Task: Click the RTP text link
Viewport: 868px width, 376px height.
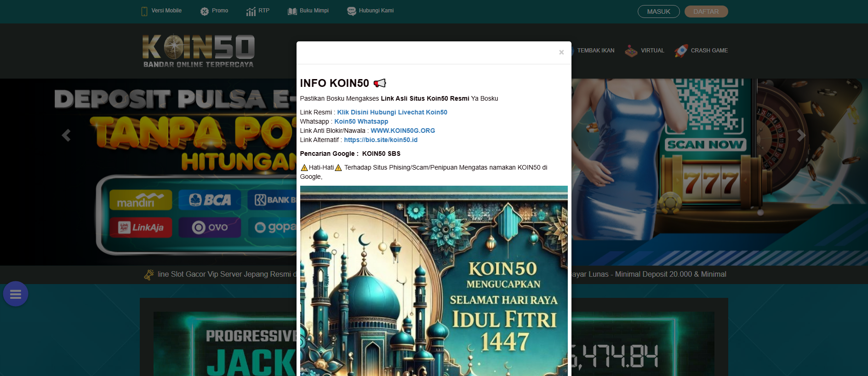Action: coord(264,11)
